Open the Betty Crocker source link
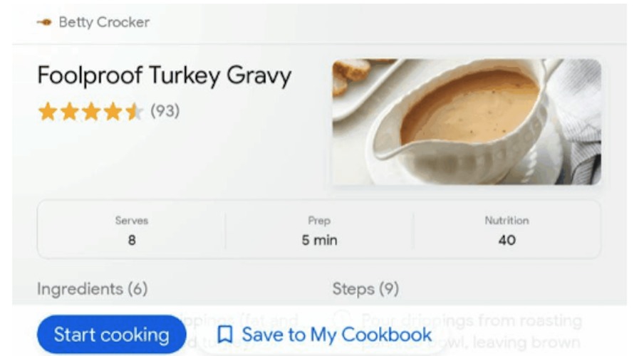This screenshot has height=356, width=644. click(104, 22)
